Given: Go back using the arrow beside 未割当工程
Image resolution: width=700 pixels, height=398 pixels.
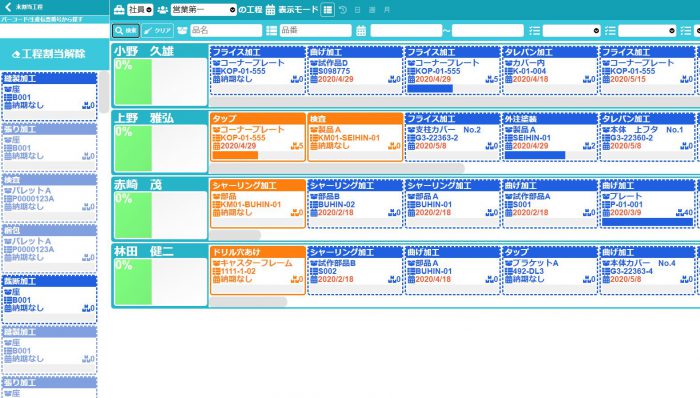Looking at the screenshot, I should [x=8, y=7].
